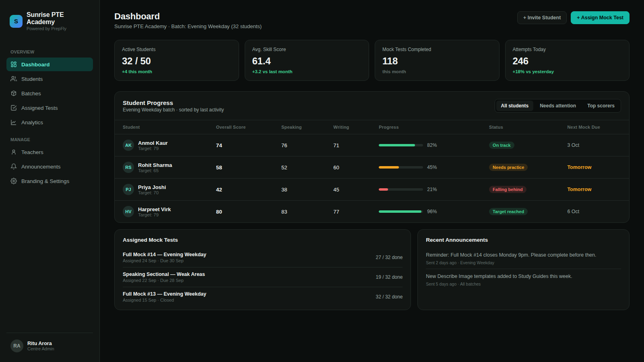Open the Students menu item

pos(50,79)
